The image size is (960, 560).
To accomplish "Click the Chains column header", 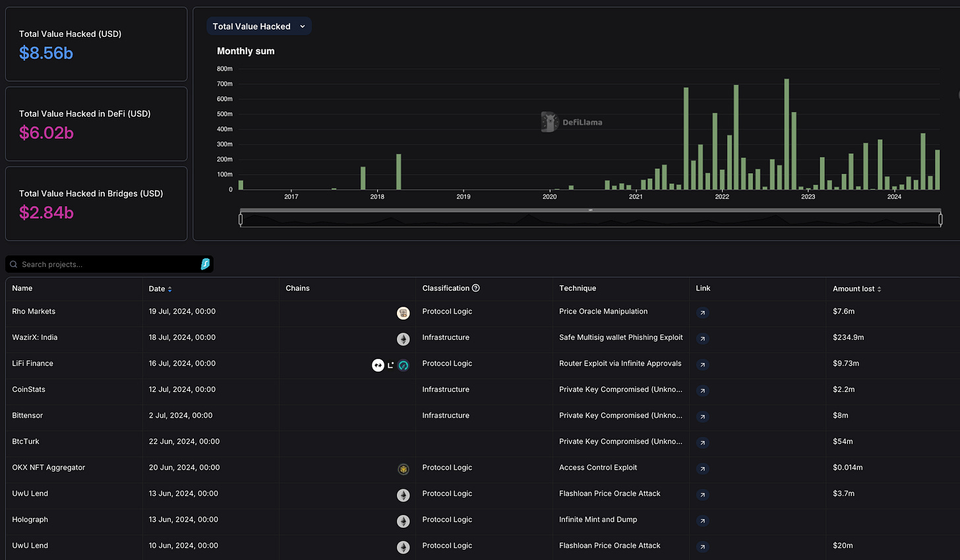I will (x=297, y=288).
